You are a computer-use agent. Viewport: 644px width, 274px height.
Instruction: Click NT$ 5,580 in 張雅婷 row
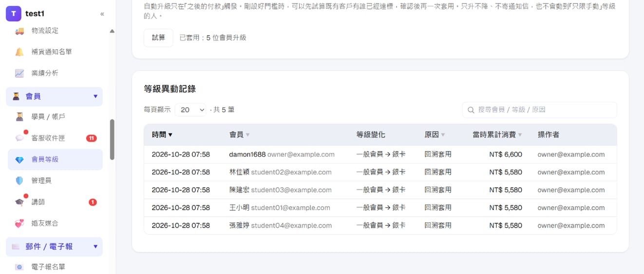(x=506, y=226)
